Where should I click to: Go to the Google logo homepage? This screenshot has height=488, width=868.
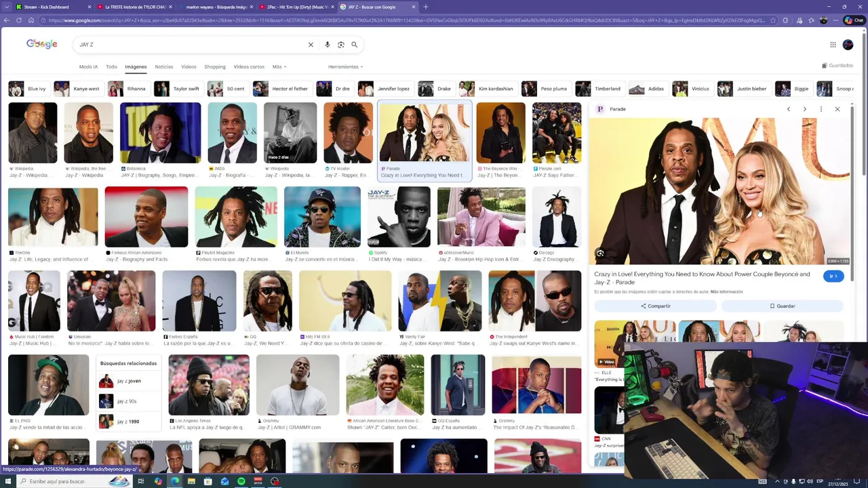click(42, 44)
